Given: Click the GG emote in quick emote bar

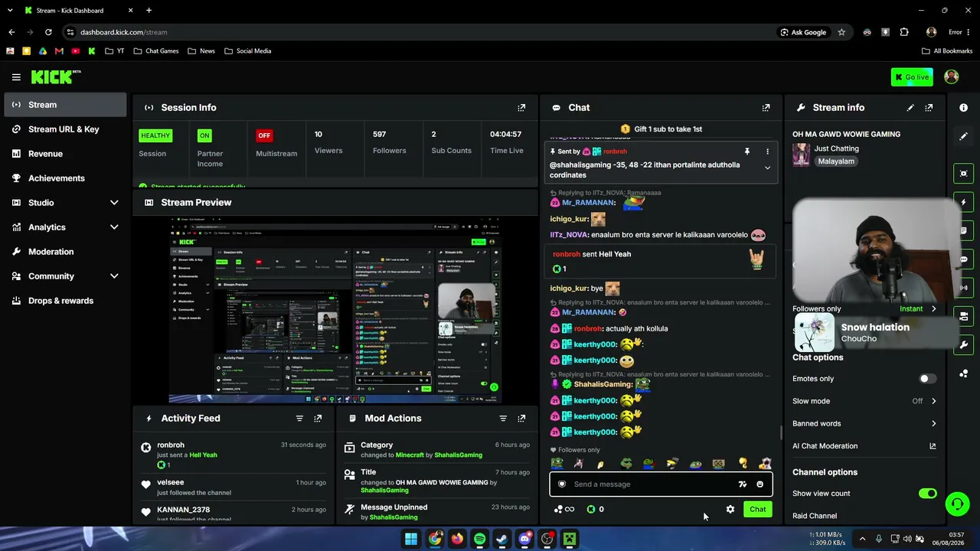Looking at the screenshot, I should pyautogui.click(x=718, y=463).
